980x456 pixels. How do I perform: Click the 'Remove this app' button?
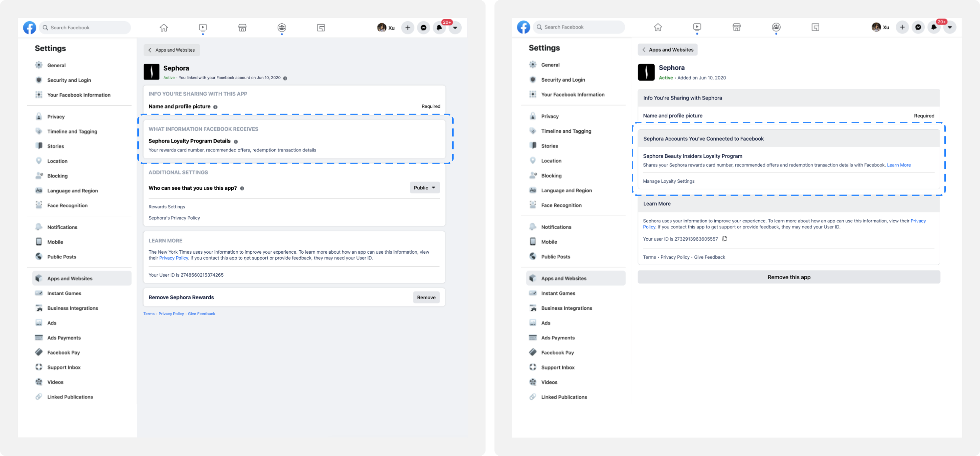pos(789,277)
